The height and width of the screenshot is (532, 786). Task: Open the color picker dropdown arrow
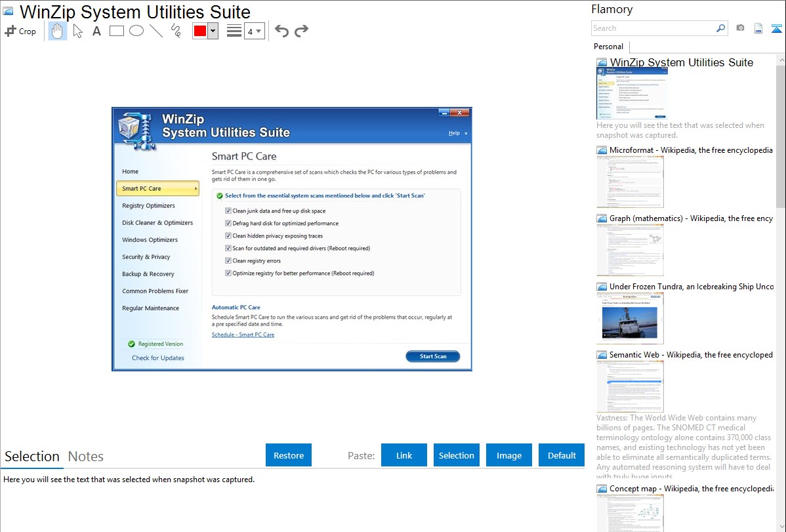coord(213,31)
